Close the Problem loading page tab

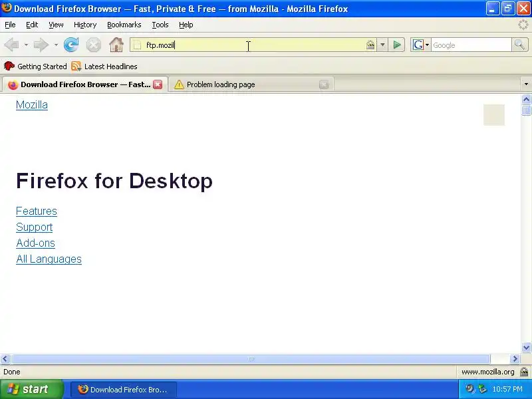(x=324, y=84)
